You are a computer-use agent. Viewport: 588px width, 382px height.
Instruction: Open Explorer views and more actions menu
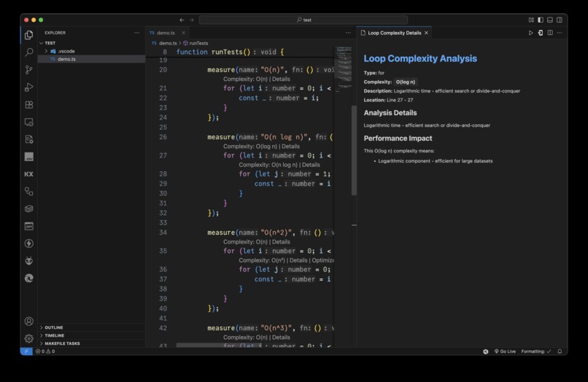[x=137, y=33]
